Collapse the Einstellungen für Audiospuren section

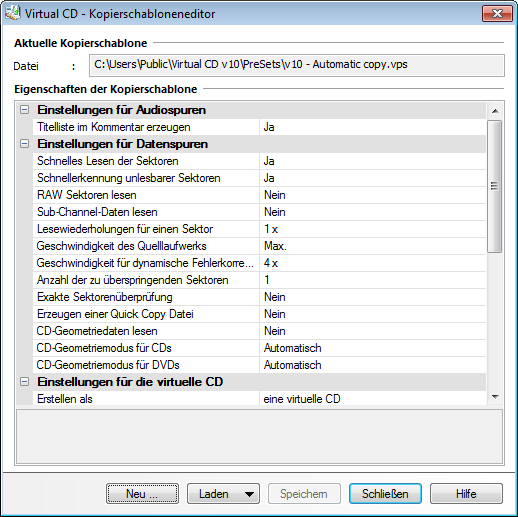pyautogui.click(x=24, y=110)
